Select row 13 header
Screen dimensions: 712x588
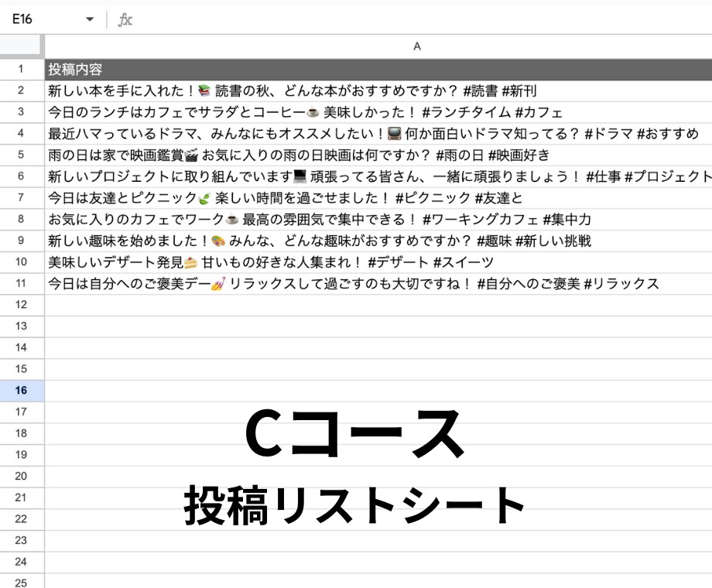click(22, 326)
